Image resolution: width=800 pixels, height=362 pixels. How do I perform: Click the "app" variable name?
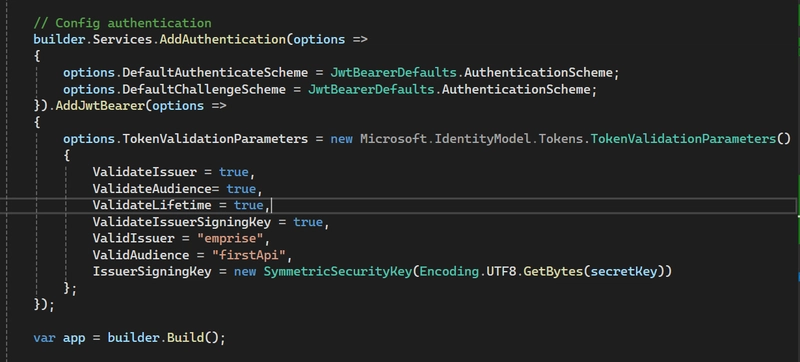coord(74,338)
